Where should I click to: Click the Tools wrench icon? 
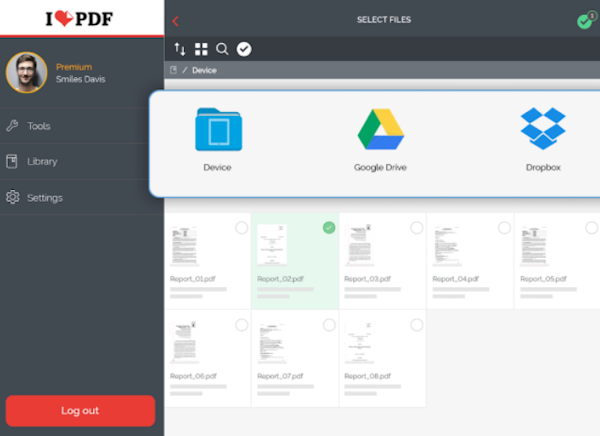click(x=12, y=126)
